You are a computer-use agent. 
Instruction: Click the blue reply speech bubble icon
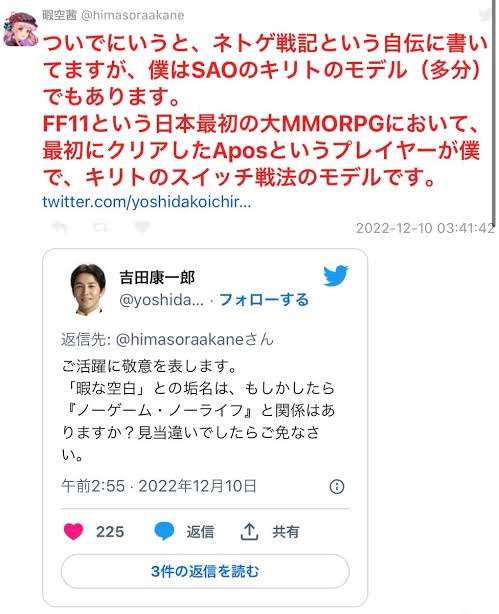click(x=164, y=531)
